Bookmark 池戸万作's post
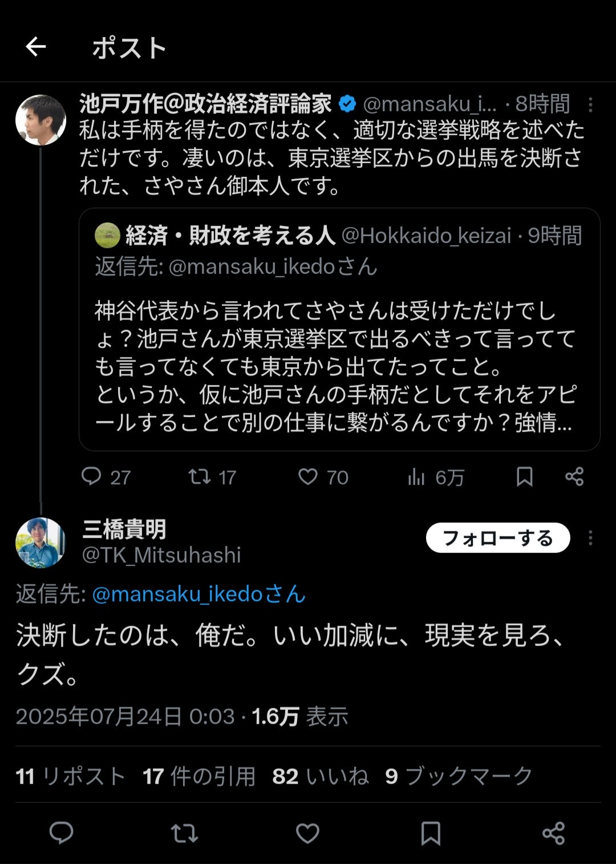This screenshot has height=864, width=616. point(524,477)
